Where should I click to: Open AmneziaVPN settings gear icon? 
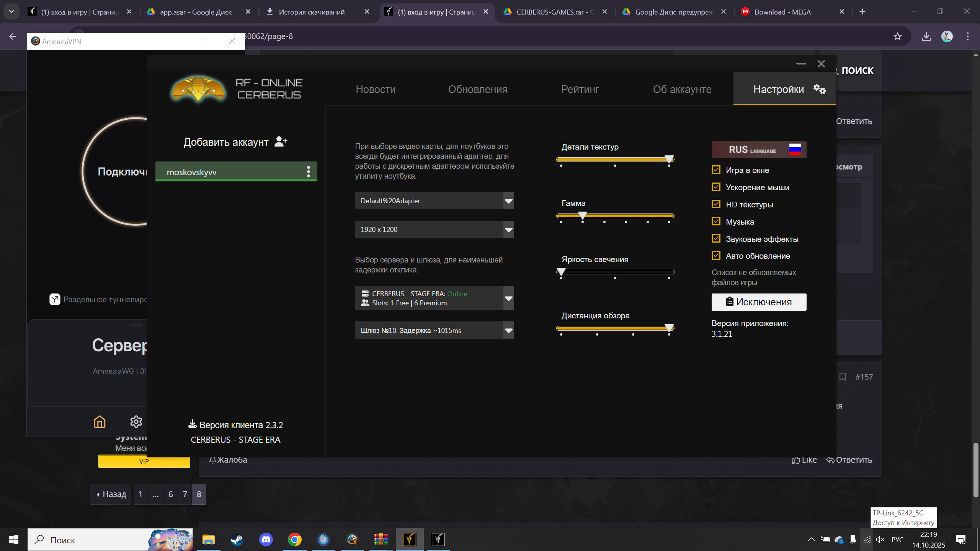tap(136, 422)
